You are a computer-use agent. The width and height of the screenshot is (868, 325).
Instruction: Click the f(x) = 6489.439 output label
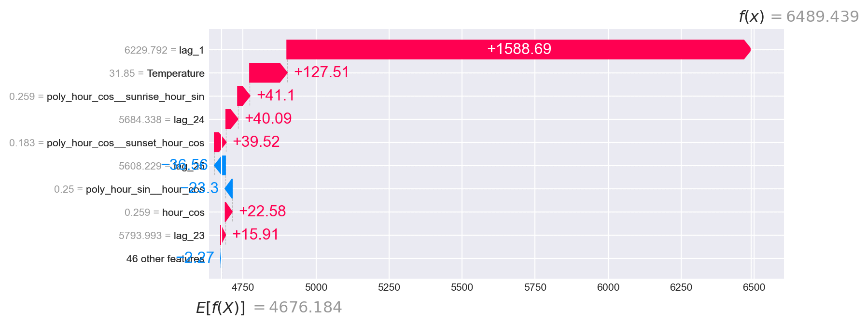point(798,16)
